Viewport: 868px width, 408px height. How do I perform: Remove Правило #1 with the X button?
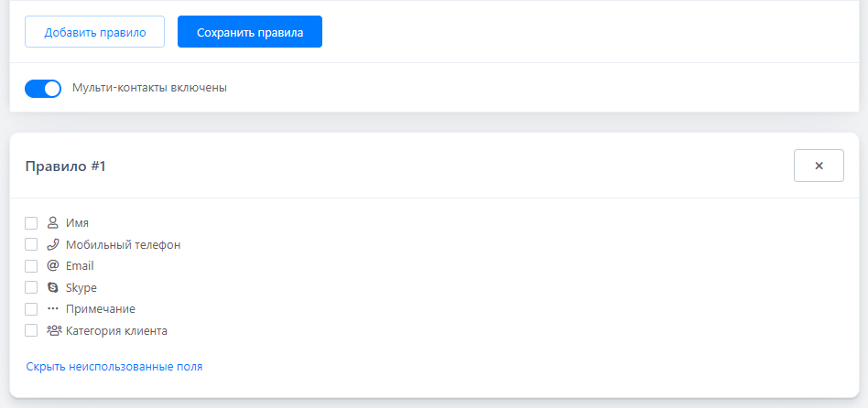pos(819,166)
